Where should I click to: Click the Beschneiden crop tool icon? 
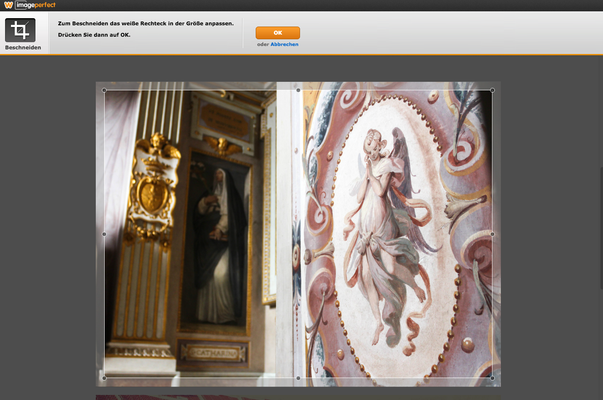pyautogui.click(x=20, y=30)
